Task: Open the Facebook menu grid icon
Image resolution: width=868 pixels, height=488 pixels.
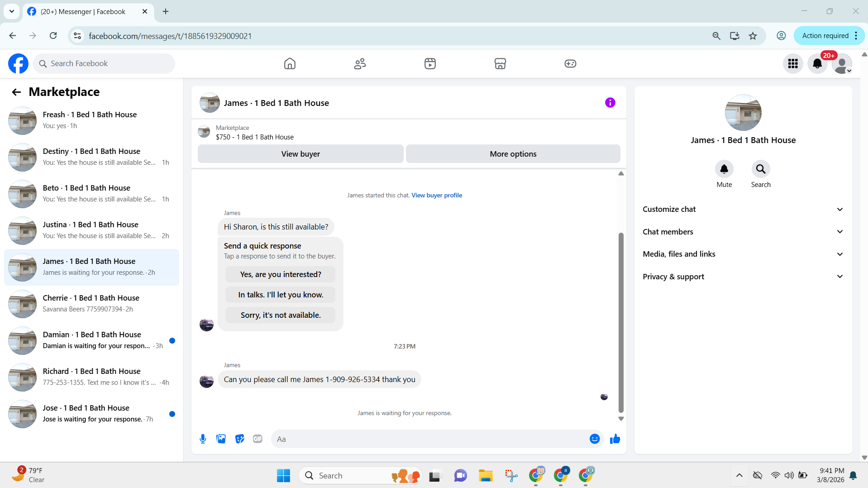Action: 793,63
